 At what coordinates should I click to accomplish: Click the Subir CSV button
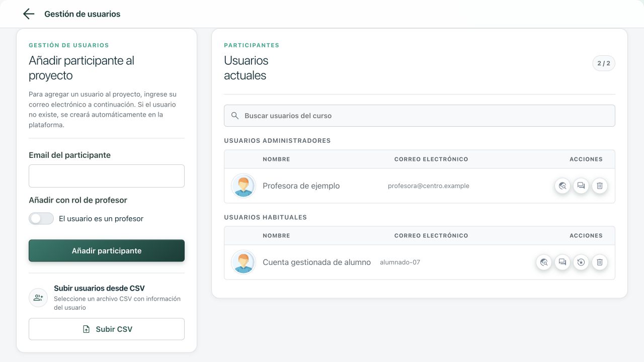pyautogui.click(x=107, y=329)
